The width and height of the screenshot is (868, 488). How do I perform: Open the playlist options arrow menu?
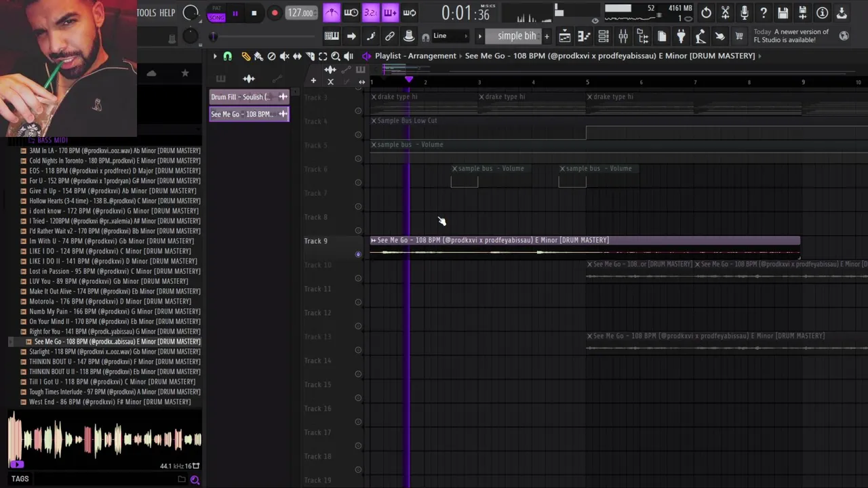(215, 56)
